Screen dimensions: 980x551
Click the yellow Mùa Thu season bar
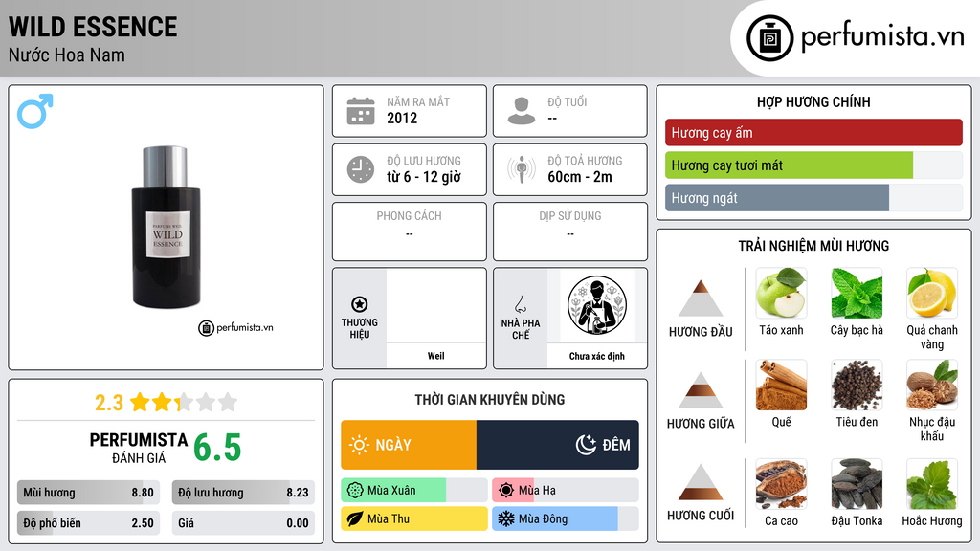coord(413,518)
